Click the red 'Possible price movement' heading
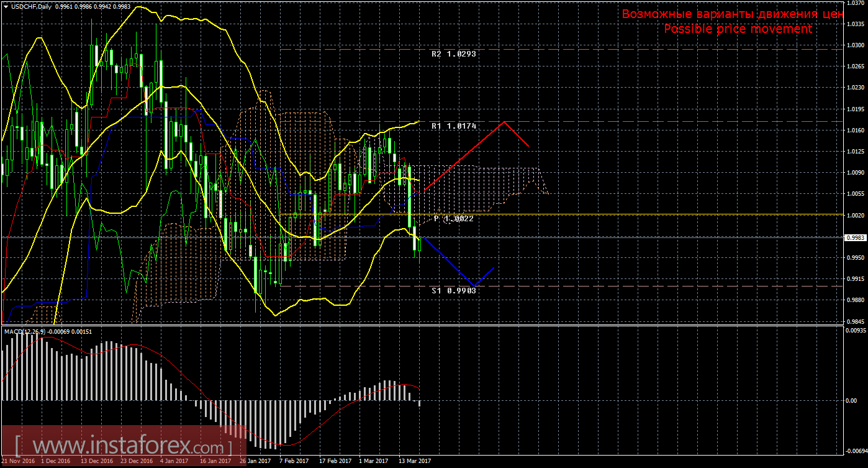This screenshot has width=868, height=468. click(738, 29)
